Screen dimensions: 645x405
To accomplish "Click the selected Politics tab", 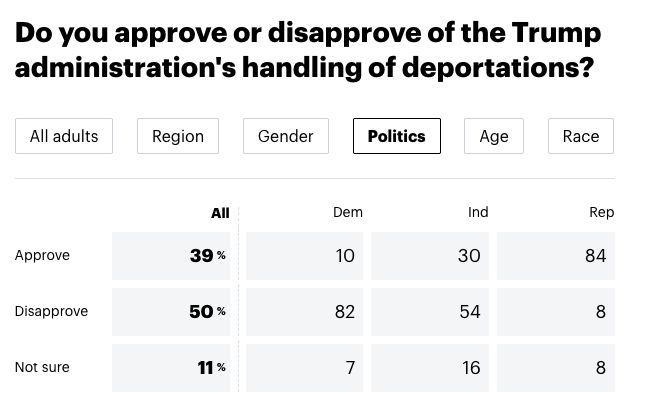I will (396, 136).
